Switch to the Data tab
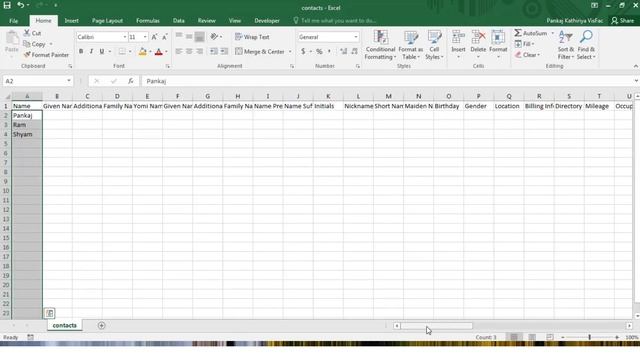The width and height of the screenshot is (640, 360). coord(178,20)
